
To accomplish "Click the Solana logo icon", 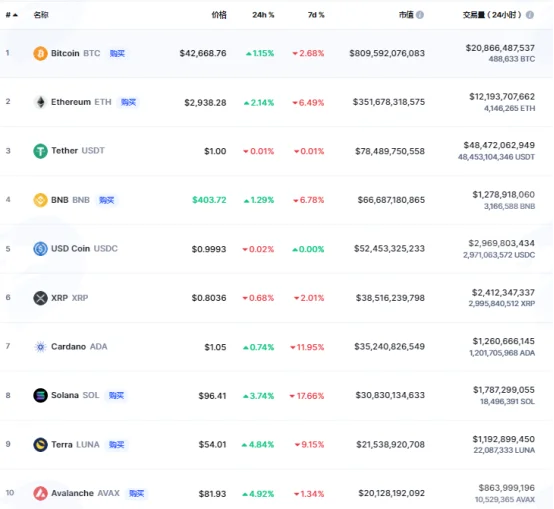I will click(40, 395).
